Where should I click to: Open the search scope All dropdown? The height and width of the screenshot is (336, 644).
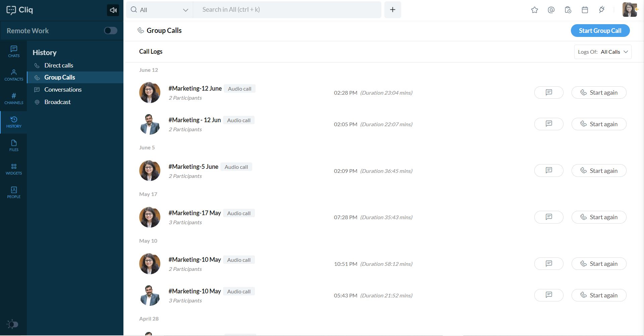click(x=159, y=10)
